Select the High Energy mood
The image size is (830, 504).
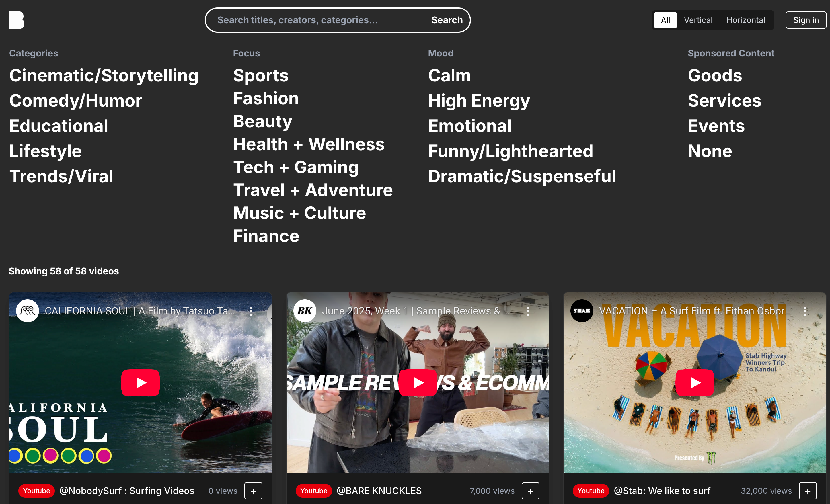pos(479,101)
